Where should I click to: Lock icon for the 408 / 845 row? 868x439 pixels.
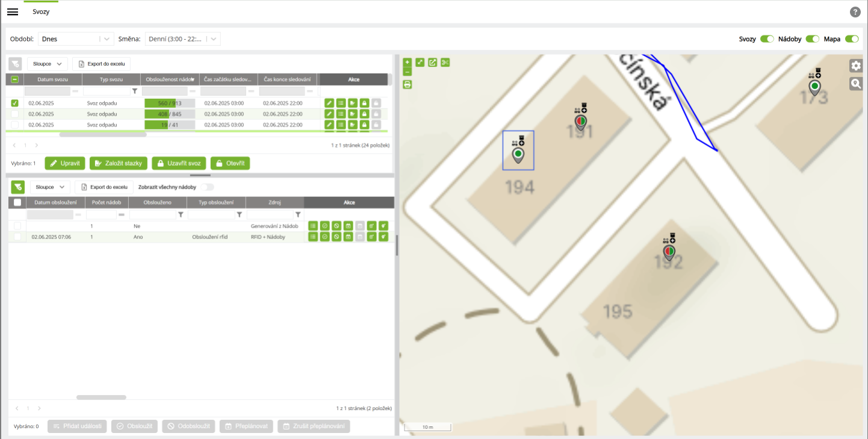364,114
